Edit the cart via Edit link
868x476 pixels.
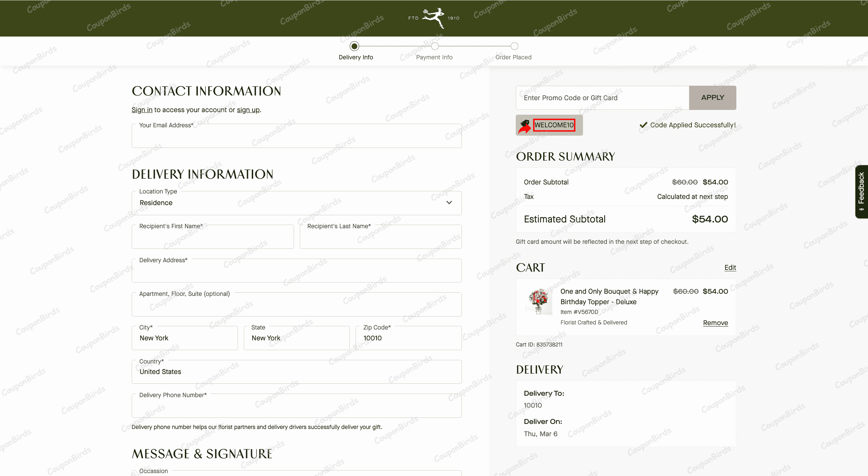click(730, 268)
